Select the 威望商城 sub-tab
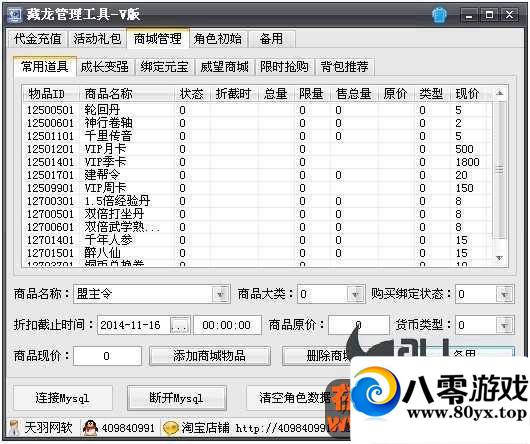Screen dimensions: 530x444 point(224,67)
